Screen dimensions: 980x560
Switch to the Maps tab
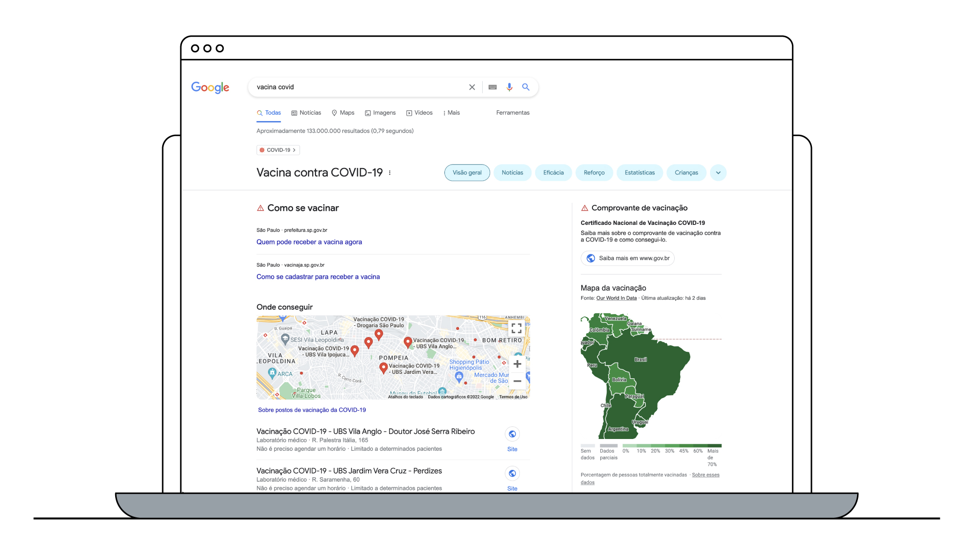343,113
